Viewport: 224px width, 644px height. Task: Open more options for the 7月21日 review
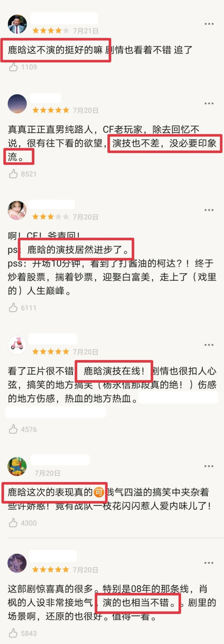coord(209,24)
